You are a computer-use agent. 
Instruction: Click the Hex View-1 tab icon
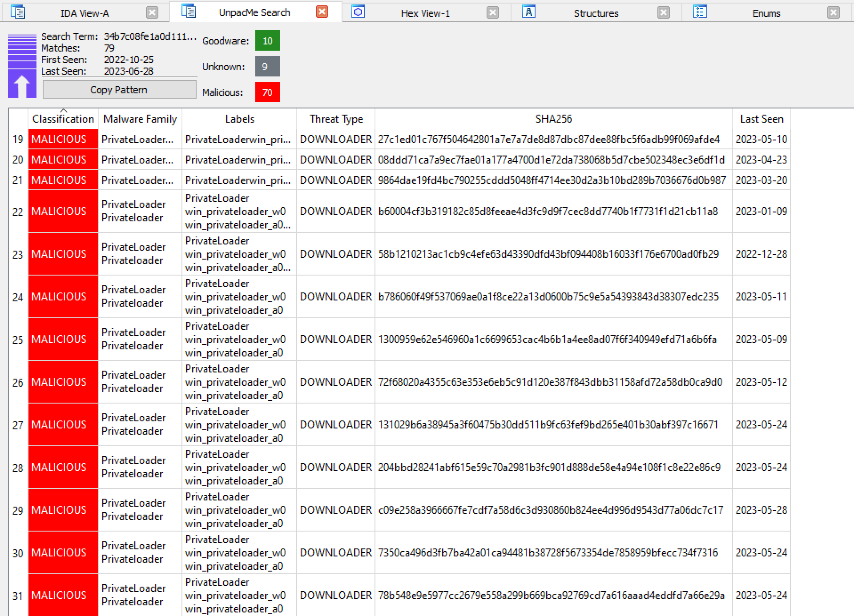358,12
